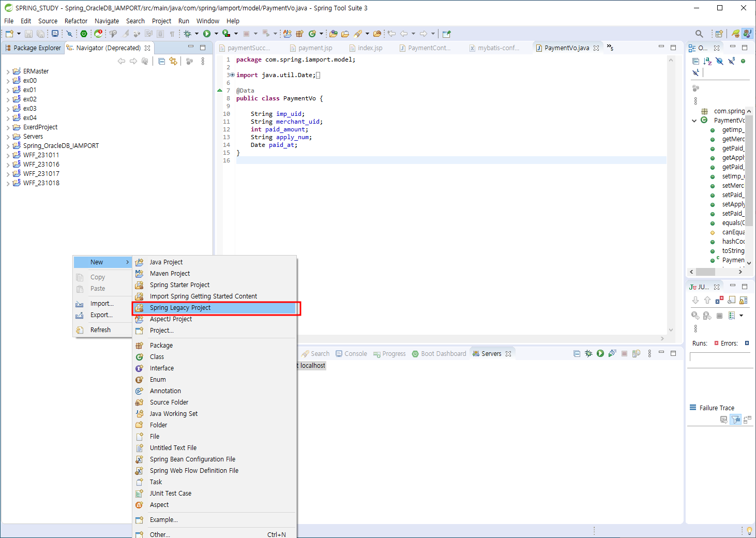The width and height of the screenshot is (756, 538).
Task: Click the green Run button in main toolbar
Action: [207, 34]
